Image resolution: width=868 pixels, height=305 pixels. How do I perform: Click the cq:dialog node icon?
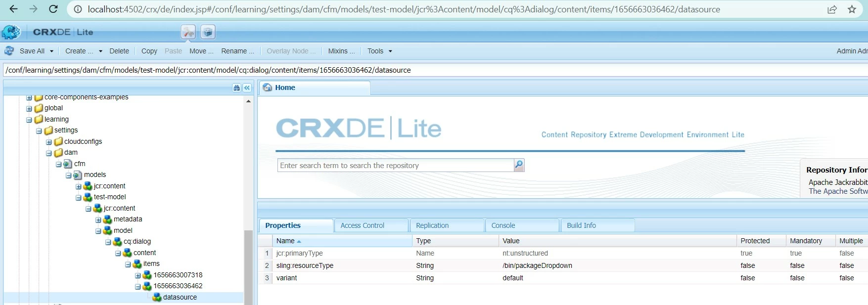tap(117, 242)
